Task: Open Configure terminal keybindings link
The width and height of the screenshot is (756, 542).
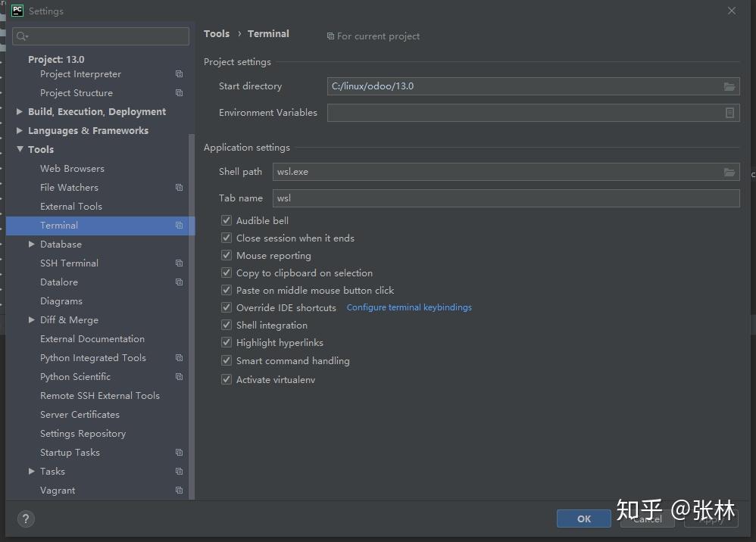Action: [409, 307]
